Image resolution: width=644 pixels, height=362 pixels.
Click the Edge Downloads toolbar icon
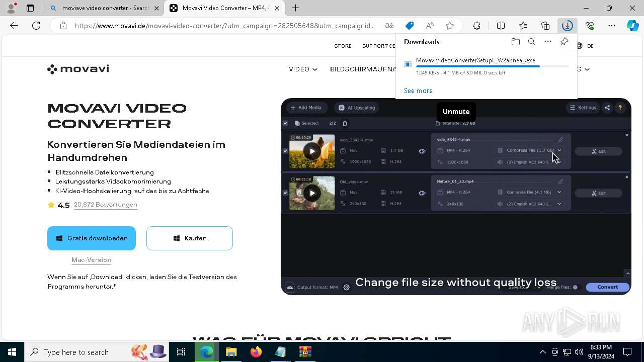[567, 26]
